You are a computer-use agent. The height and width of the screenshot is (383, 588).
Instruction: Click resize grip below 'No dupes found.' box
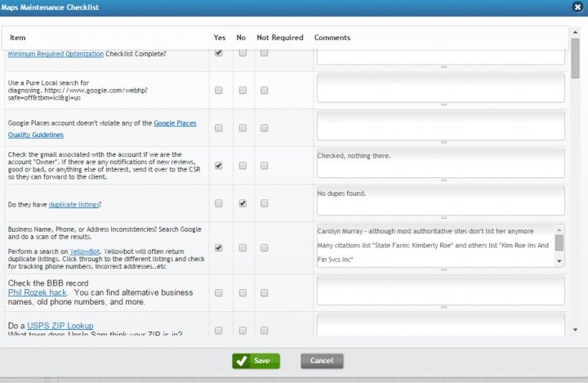[x=443, y=217]
